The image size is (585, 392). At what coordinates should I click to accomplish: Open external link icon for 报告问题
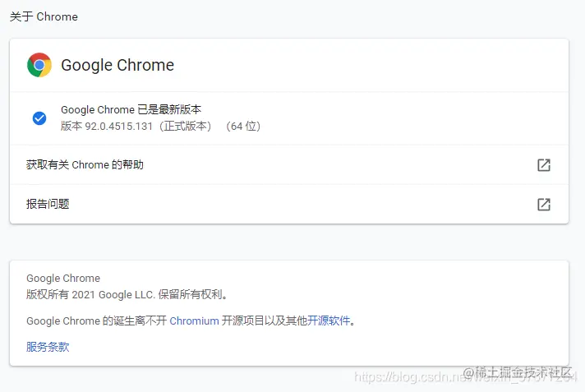(544, 204)
